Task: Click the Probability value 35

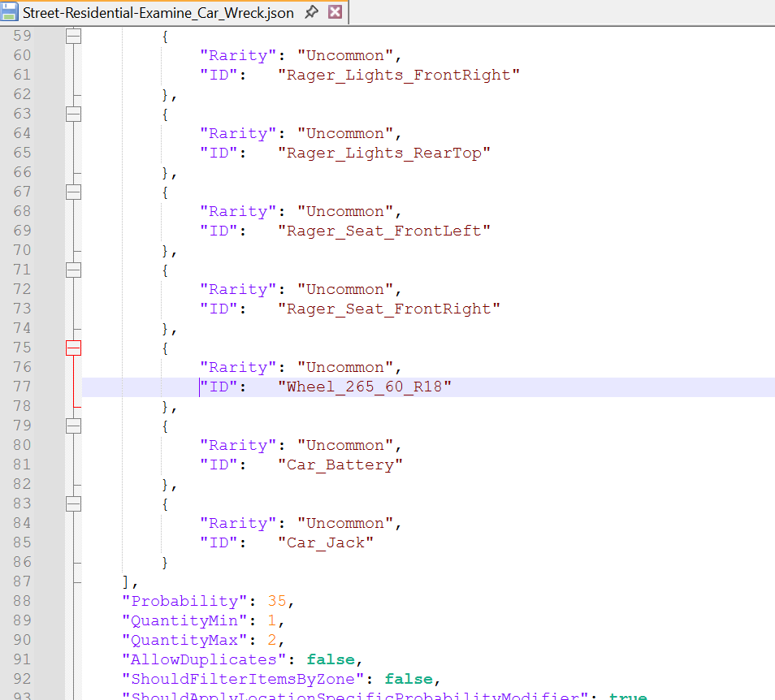Action: pos(277,601)
